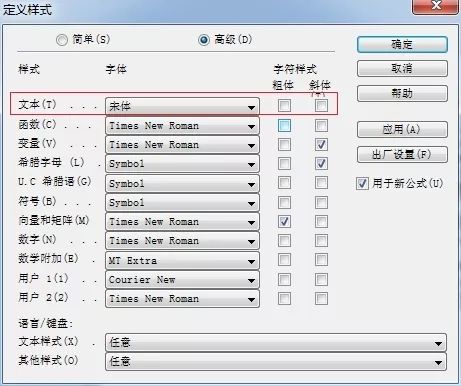The height and width of the screenshot is (386, 461).
Task: Click the 帮助 button
Action: (x=402, y=93)
